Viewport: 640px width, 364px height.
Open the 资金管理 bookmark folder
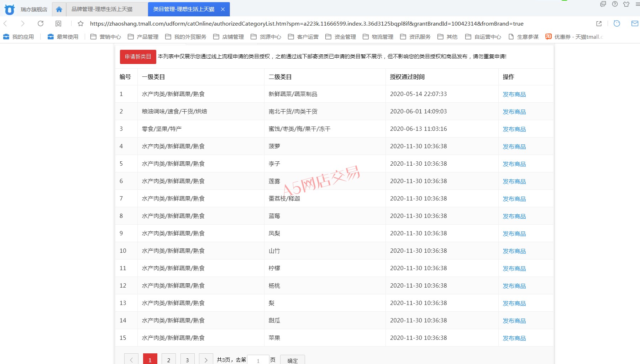[x=341, y=37]
